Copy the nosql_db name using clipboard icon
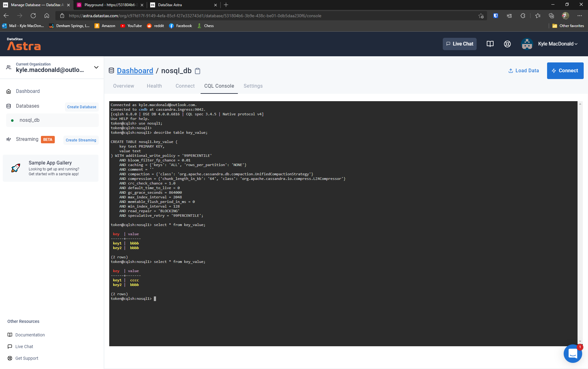This screenshot has height=369, width=588. [197, 71]
